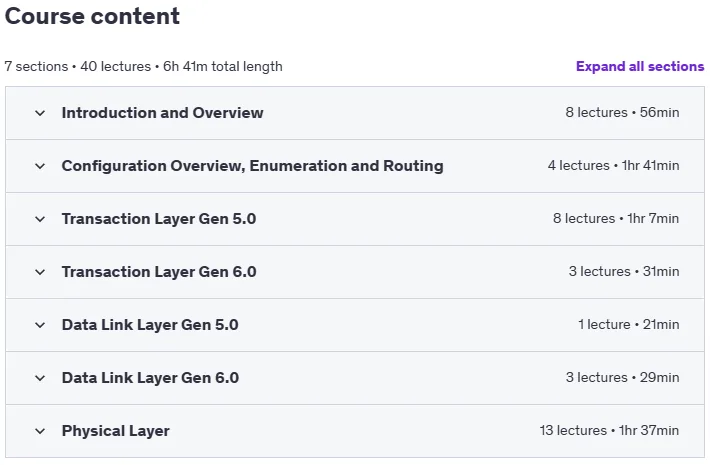Expand all sections of the course
Viewport: 710px width, 465px height.
coord(640,67)
